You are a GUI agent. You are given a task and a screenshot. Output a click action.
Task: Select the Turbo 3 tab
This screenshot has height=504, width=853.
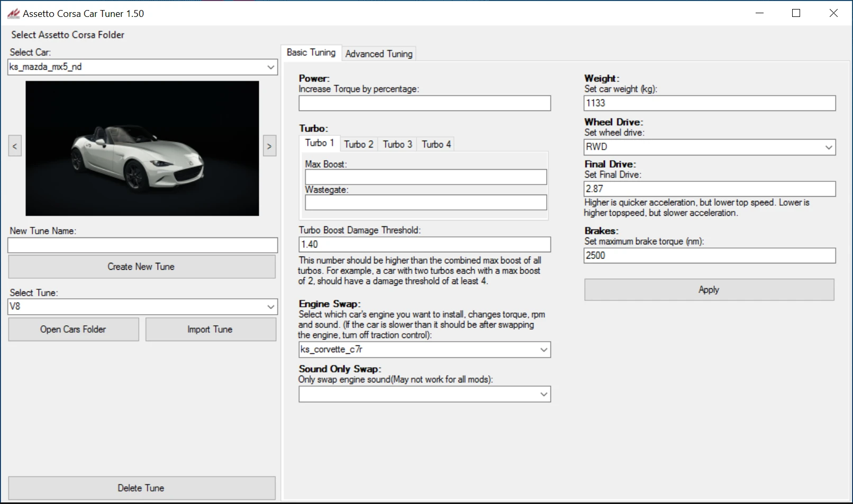point(397,144)
